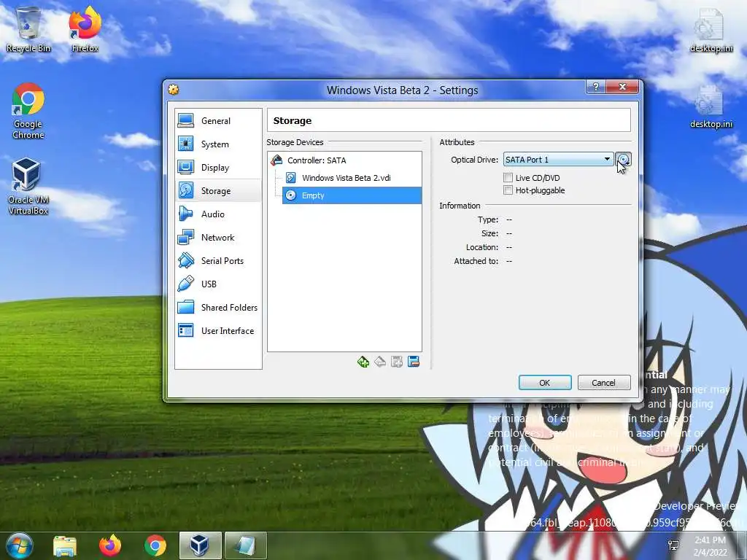Select the Empty optical drive entry
Viewport: 747px width, 560px height.
tap(352, 195)
